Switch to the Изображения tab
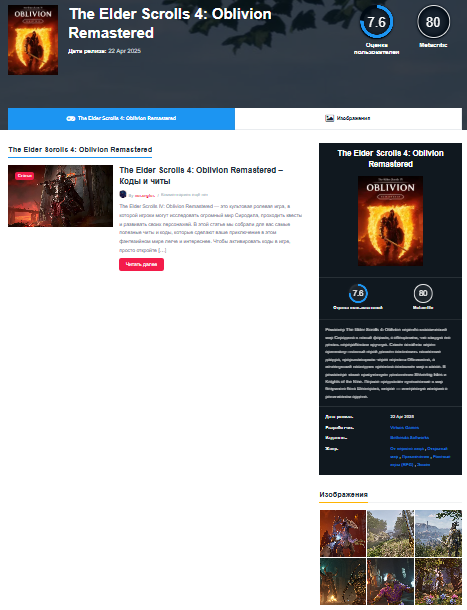467x610 pixels. [x=348, y=119]
